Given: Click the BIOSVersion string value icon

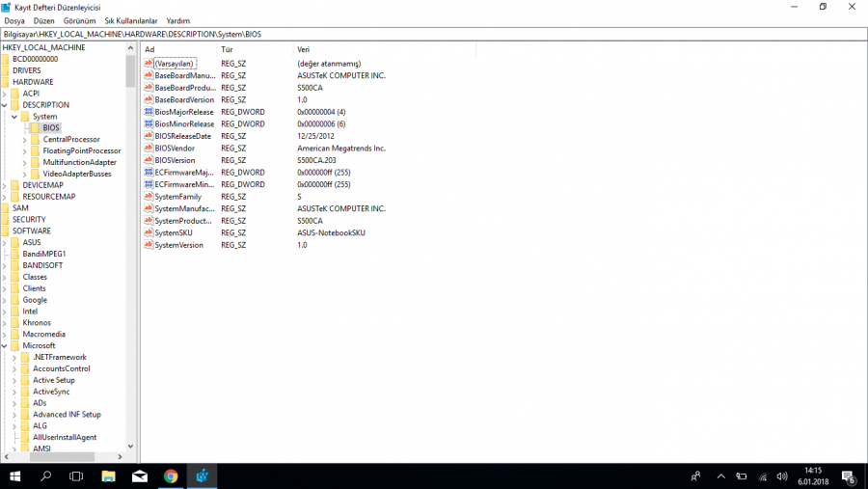Looking at the screenshot, I should click(149, 160).
